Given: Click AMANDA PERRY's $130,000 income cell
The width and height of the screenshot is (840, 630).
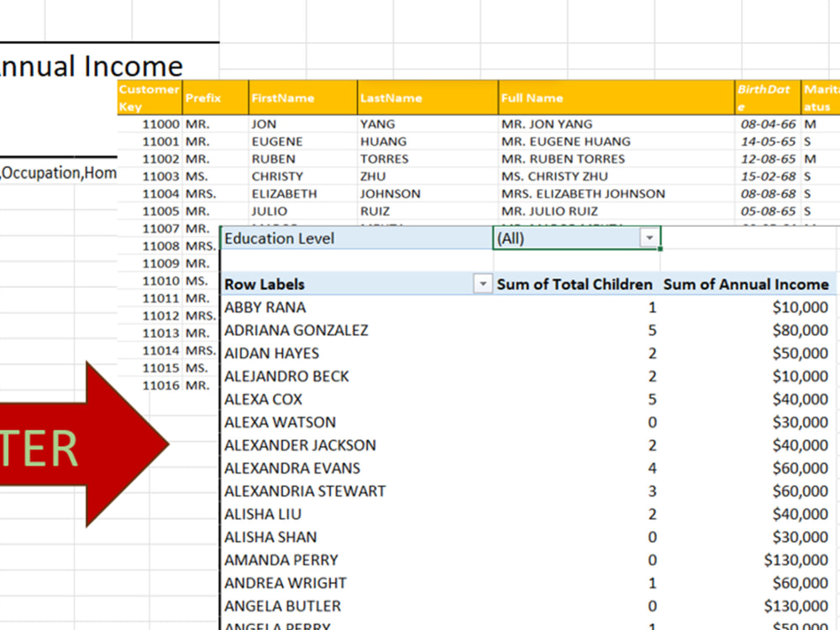Looking at the screenshot, I should coord(796,560).
